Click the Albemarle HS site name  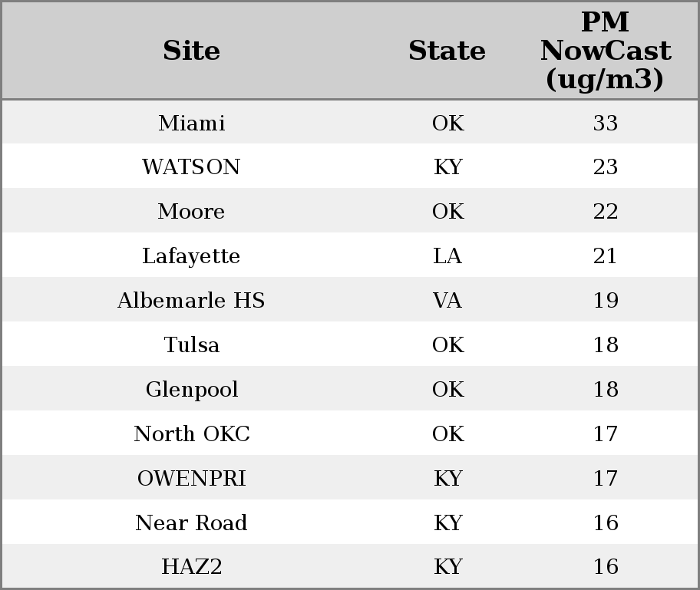tap(191, 301)
